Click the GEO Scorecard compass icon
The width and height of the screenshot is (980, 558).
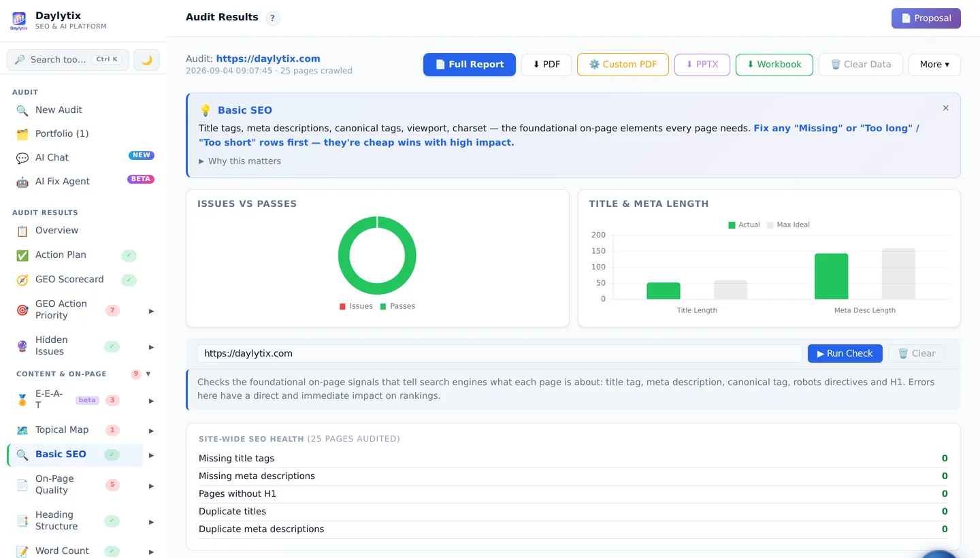click(x=22, y=280)
